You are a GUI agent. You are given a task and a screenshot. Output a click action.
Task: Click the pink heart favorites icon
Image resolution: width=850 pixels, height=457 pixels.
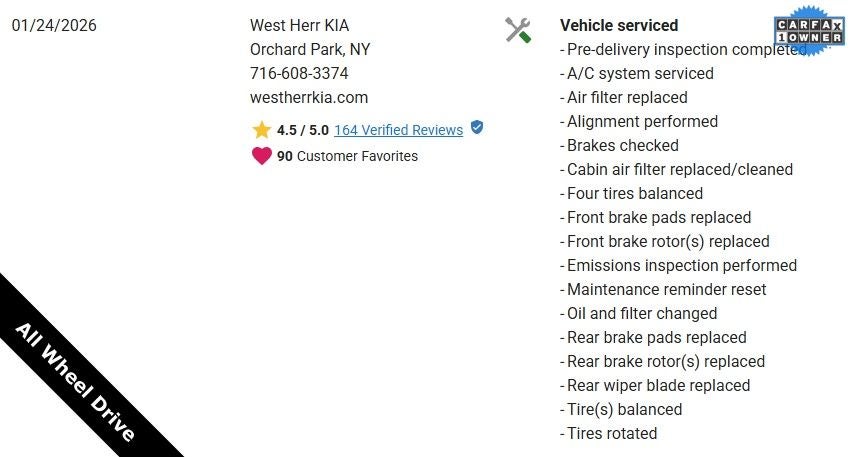(262, 156)
